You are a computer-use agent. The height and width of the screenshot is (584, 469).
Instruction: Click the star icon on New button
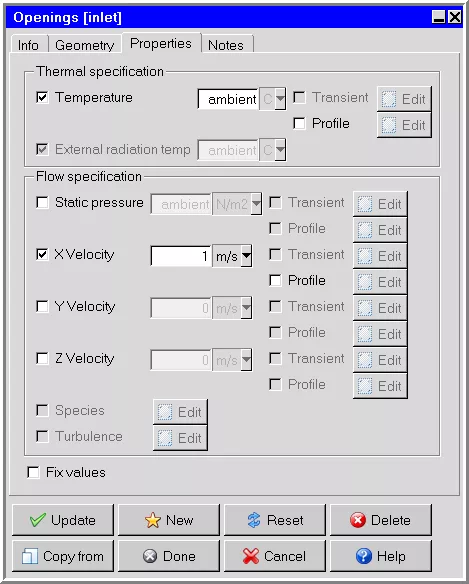[152, 520]
